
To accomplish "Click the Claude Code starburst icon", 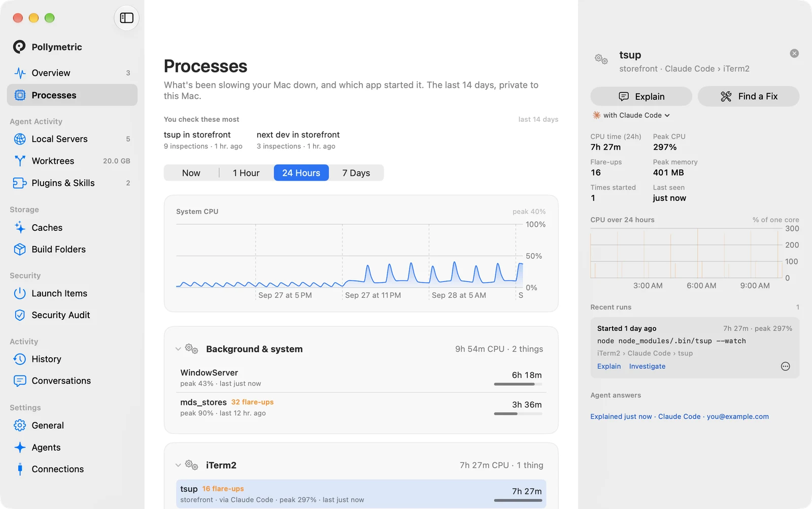I will click(x=597, y=115).
